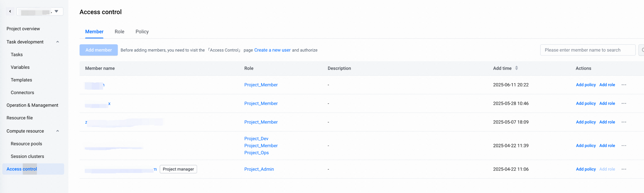Open more actions for 2025-04-22 11:39 member
644x193 pixels.
(x=624, y=146)
